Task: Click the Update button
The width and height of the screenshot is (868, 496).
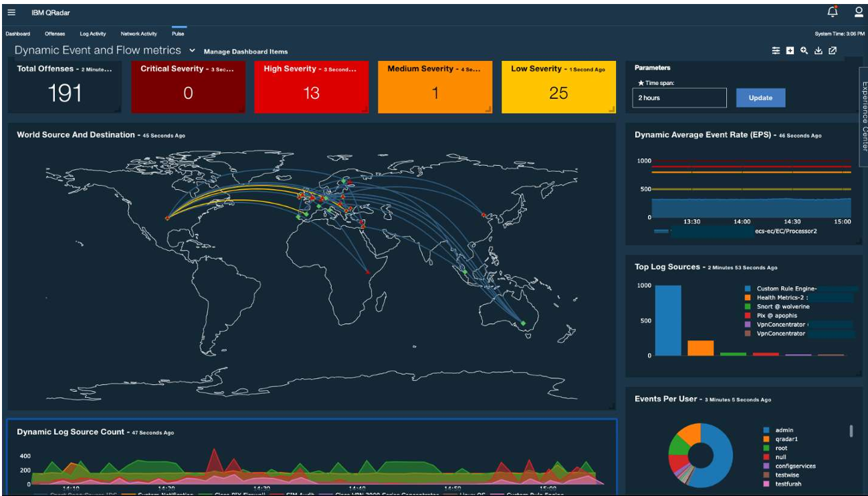Action: 760,98
